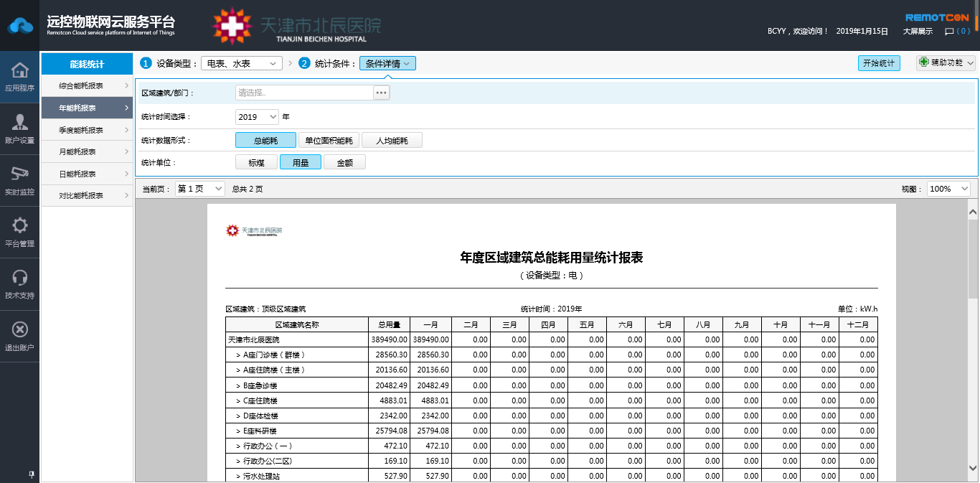Click the 开始统计 button
This screenshot has width=980, height=483.
tap(879, 63)
